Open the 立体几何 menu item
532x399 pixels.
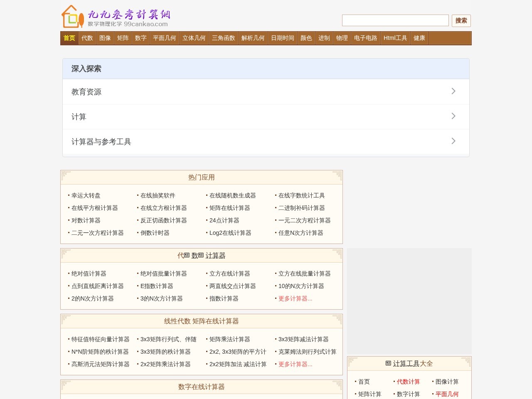[194, 38]
